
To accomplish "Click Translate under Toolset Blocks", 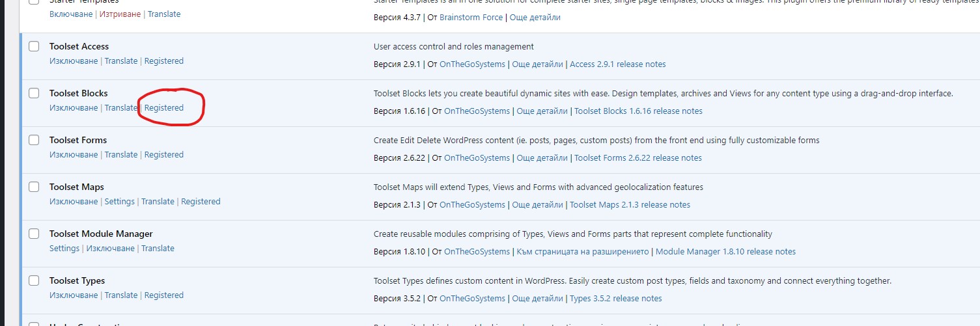I will pos(121,107).
